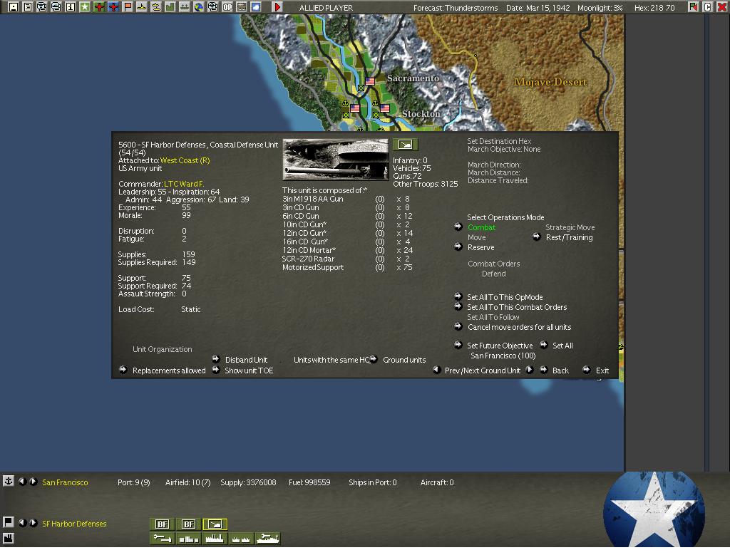
Task: Click the OP toolbar icon
Action: pos(227,7)
